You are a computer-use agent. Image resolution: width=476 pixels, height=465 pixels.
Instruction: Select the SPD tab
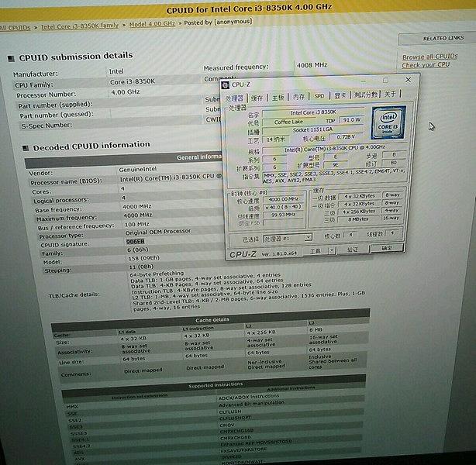319,96
